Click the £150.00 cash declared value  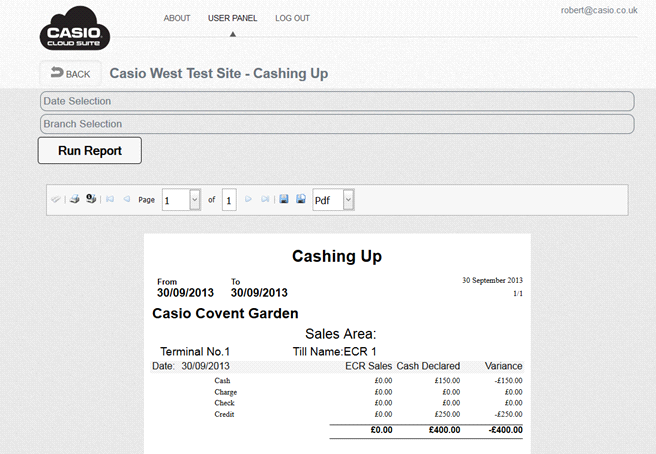447,381
